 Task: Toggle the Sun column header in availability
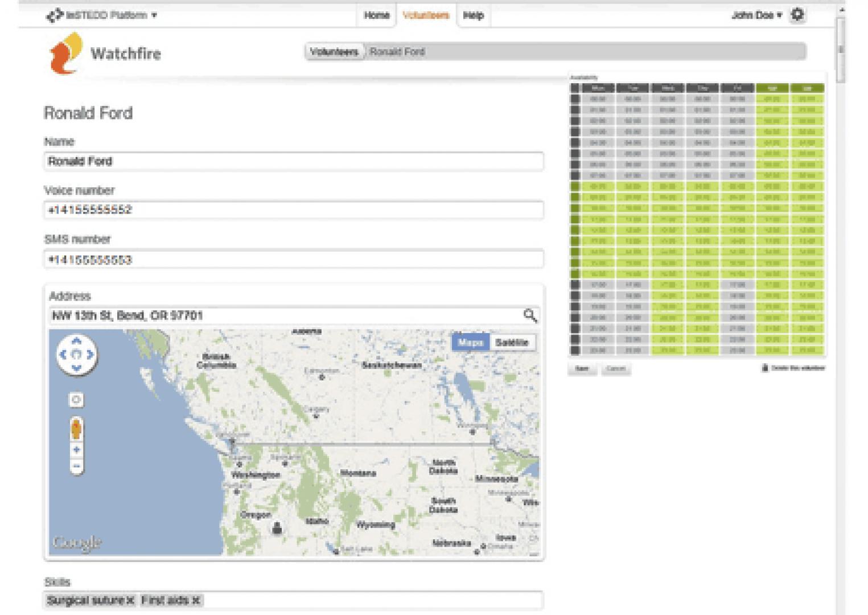(x=807, y=88)
